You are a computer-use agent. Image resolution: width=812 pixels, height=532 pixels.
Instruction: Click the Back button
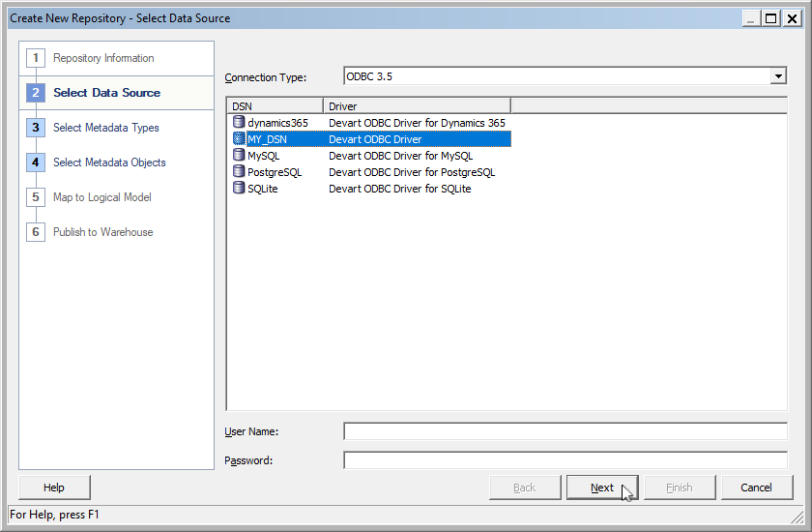pos(525,488)
